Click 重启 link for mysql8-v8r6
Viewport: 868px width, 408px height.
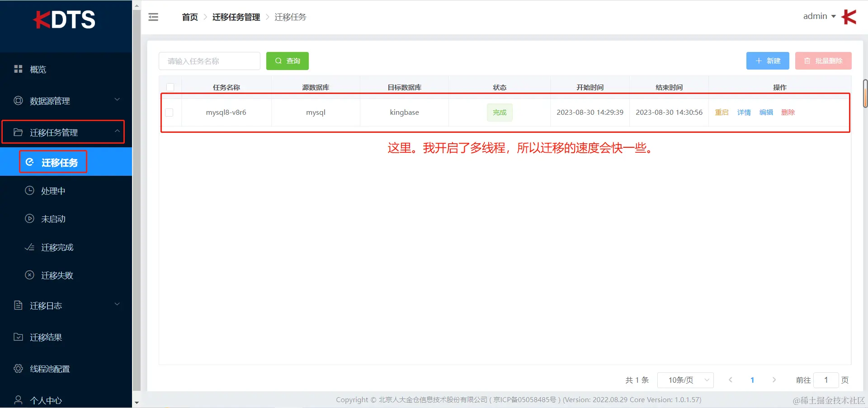pos(722,113)
